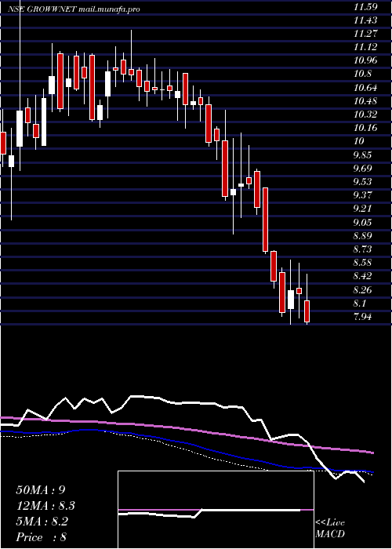Click the 8.1 price axis label

pos(361,304)
